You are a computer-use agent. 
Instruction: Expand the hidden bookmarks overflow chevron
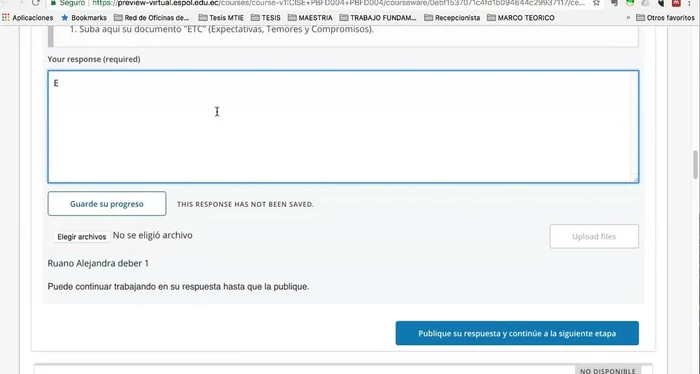point(628,18)
